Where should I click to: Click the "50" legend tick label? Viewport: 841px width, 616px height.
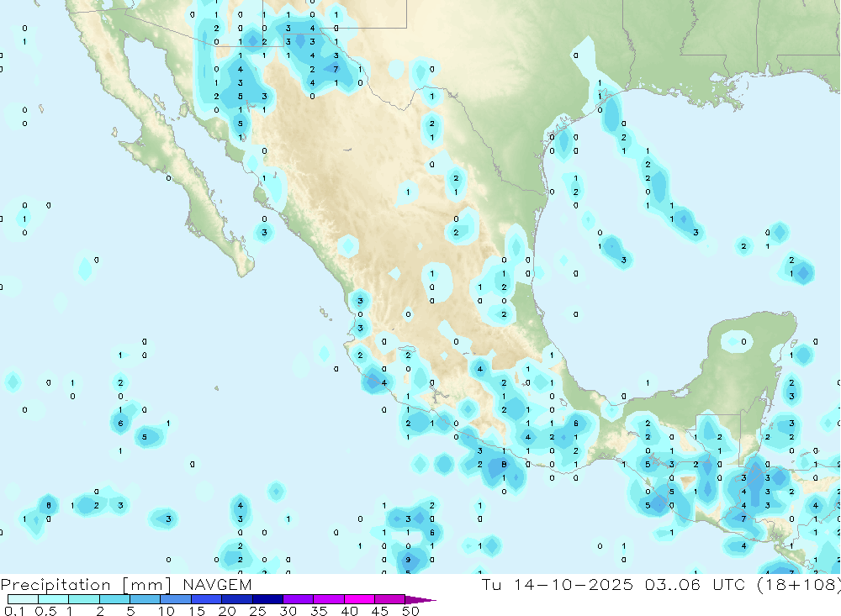click(410, 611)
